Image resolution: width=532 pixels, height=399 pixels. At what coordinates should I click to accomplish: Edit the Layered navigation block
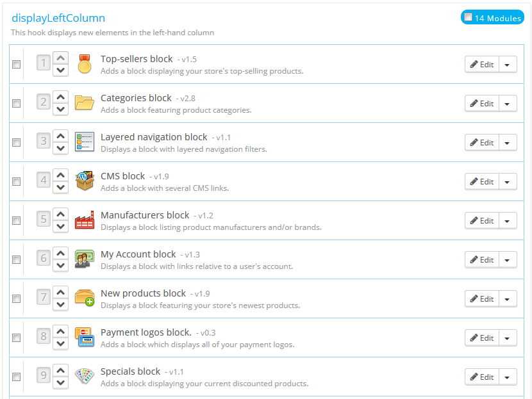(482, 142)
